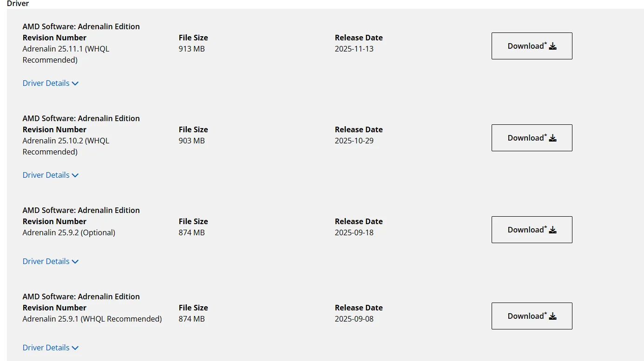Click the Driver section heading at top
This screenshot has width=644, height=361.
pyautogui.click(x=18, y=4)
